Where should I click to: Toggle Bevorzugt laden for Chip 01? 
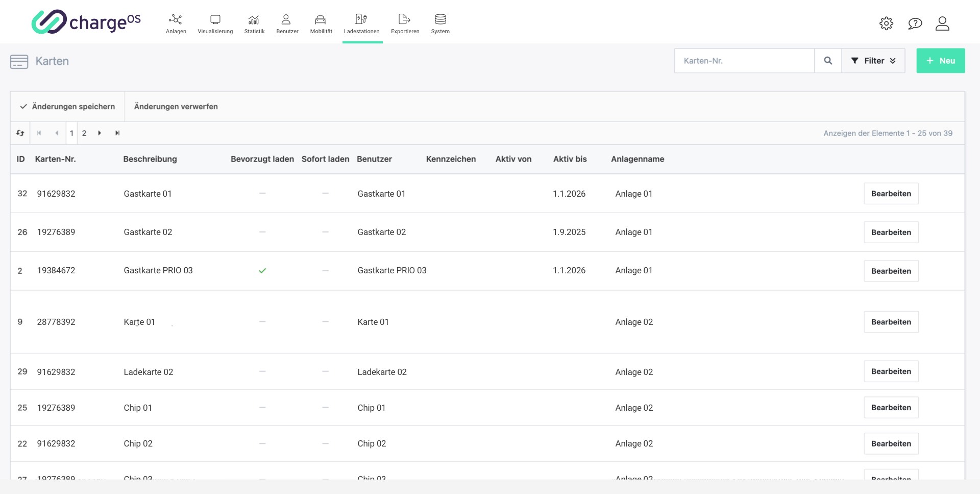pyautogui.click(x=262, y=408)
